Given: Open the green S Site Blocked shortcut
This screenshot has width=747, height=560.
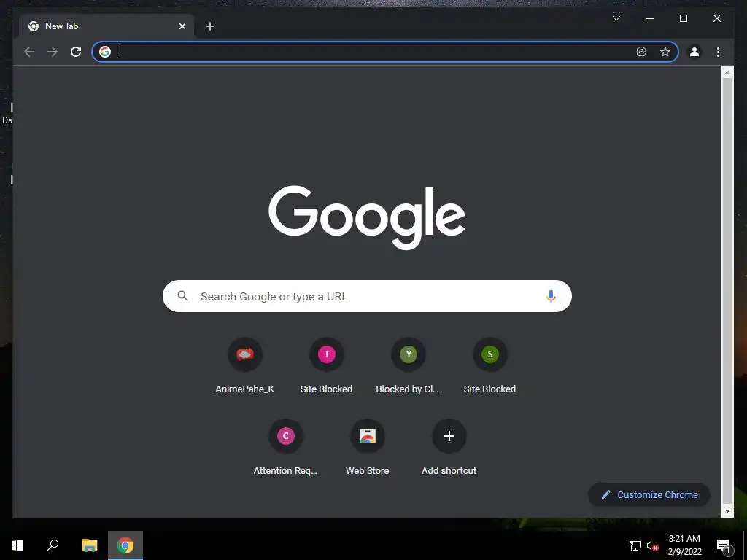Looking at the screenshot, I should coord(489,367).
